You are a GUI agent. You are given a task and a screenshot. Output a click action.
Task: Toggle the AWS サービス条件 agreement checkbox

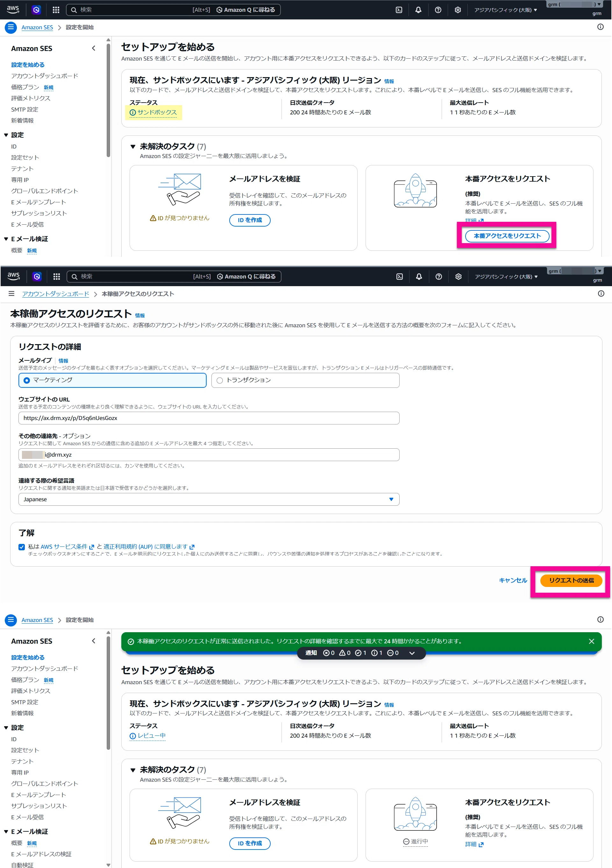coord(22,547)
